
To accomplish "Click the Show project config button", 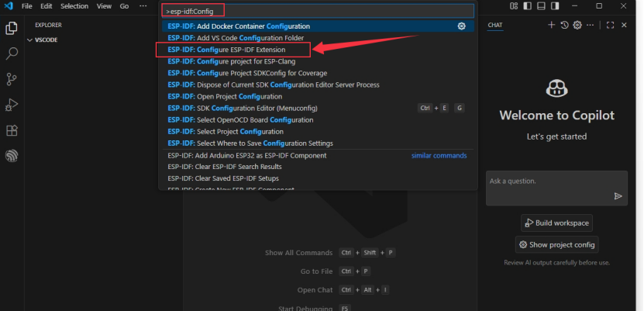I will [x=556, y=245].
